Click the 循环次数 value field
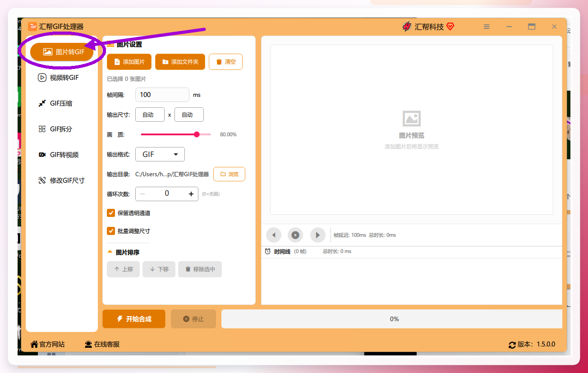This screenshot has width=588, height=373. click(167, 194)
